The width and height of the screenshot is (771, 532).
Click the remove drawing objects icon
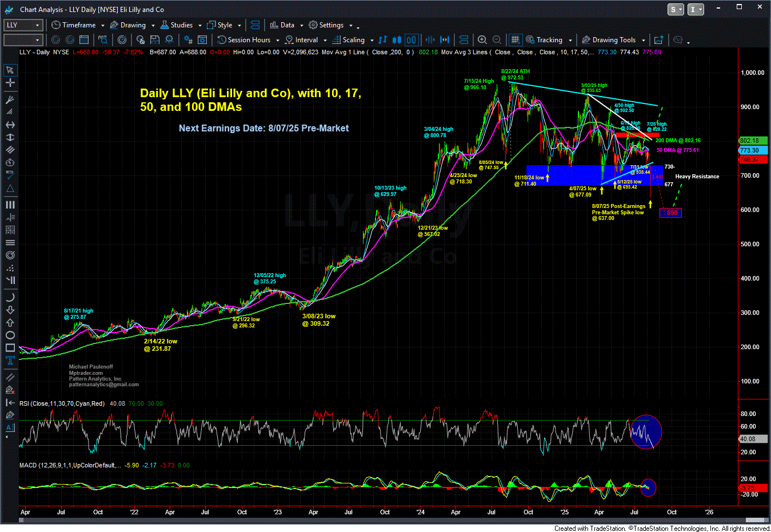[x=10, y=390]
